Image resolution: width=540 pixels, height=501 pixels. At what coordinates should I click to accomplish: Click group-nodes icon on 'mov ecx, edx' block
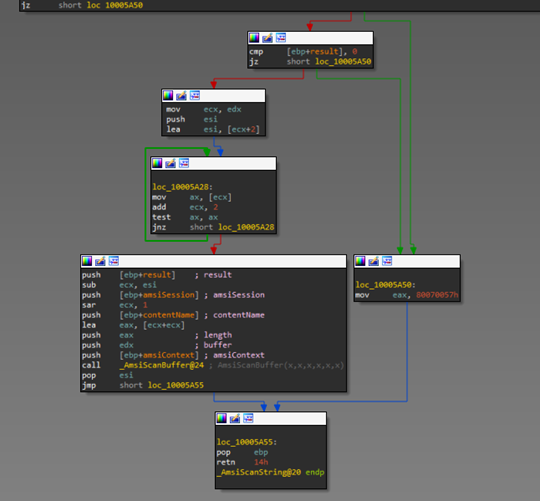(195, 95)
